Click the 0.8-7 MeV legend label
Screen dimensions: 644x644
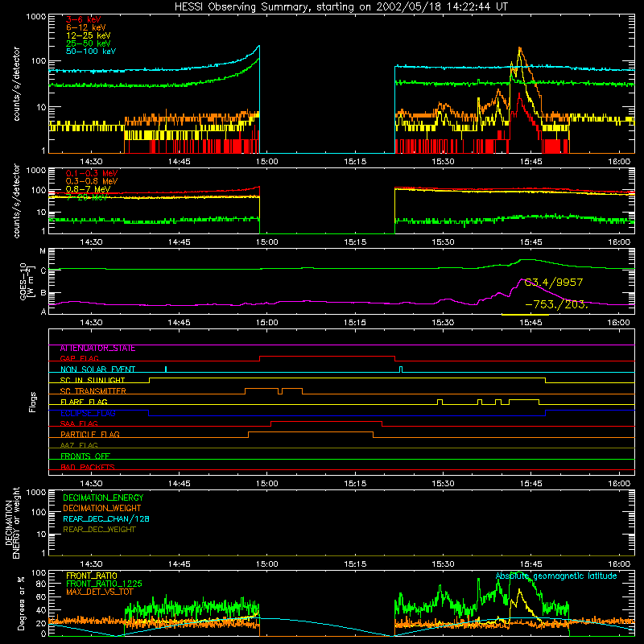tap(88, 189)
